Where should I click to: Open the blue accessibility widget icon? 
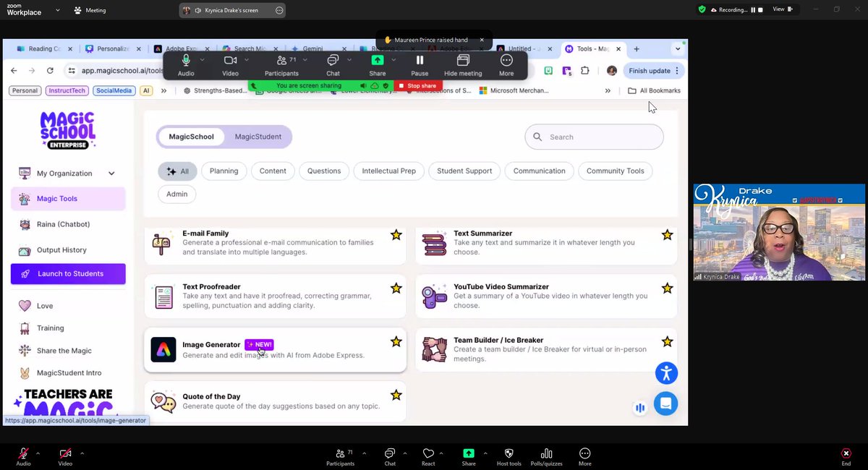point(666,373)
